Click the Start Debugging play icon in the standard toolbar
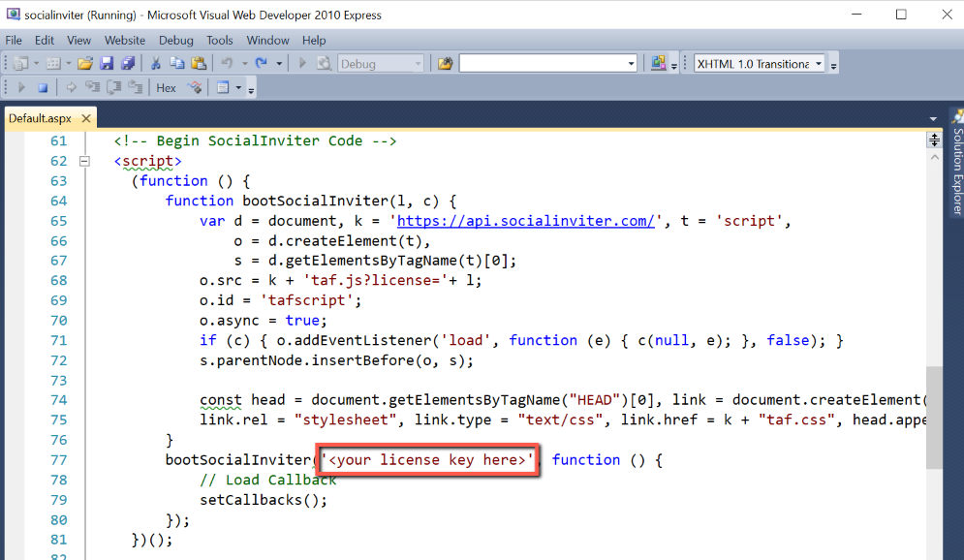 [x=302, y=63]
